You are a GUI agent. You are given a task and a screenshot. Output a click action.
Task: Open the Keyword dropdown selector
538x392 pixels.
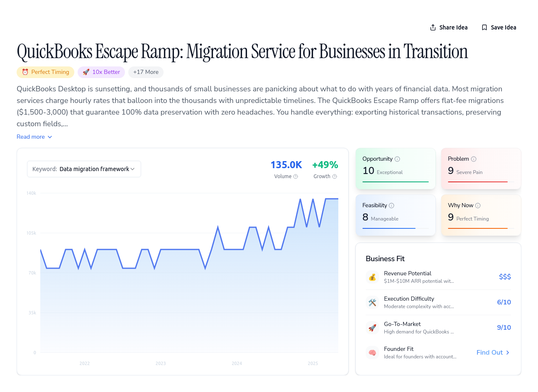point(84,169)
